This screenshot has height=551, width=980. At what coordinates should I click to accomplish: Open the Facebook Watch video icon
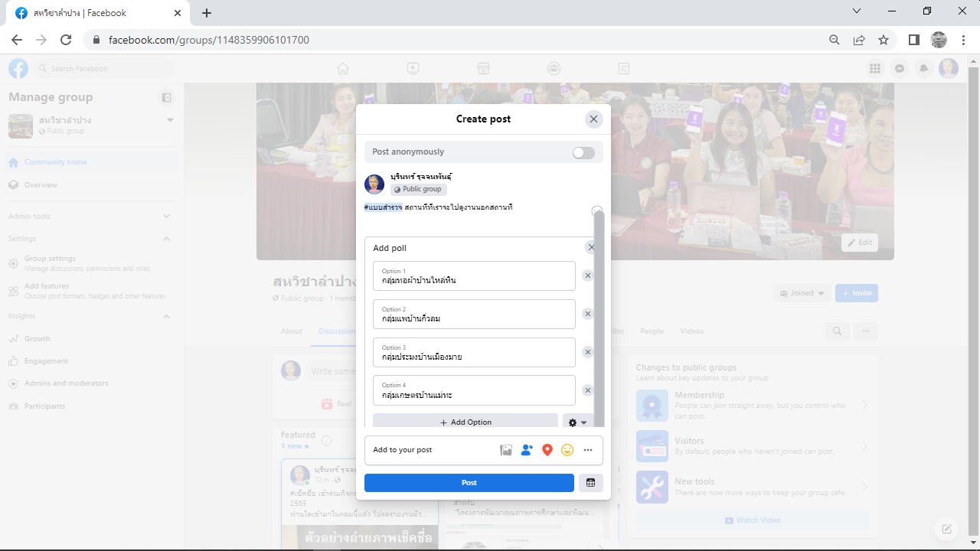(x=413, y=69)
